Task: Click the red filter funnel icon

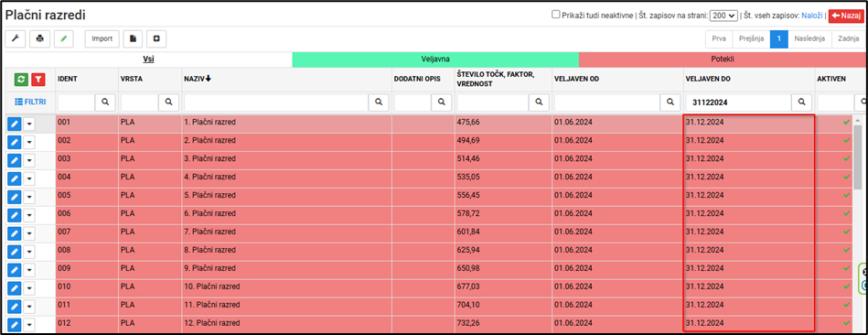Action: pyautogui.click(x=38, y=80)
